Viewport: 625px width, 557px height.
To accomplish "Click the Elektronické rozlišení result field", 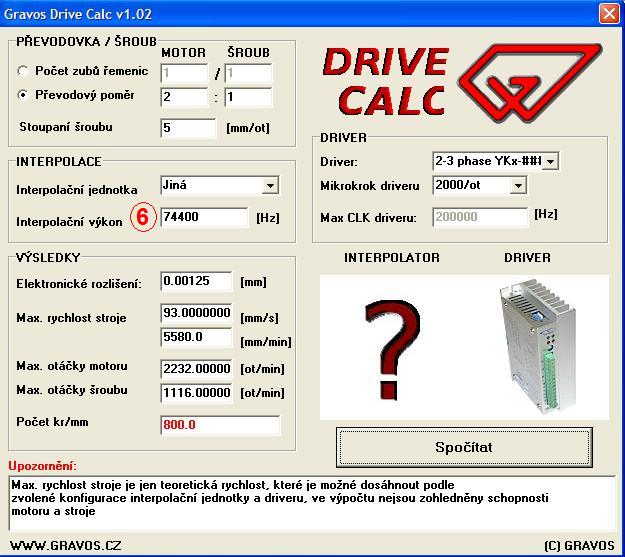I will pos(196,283).
